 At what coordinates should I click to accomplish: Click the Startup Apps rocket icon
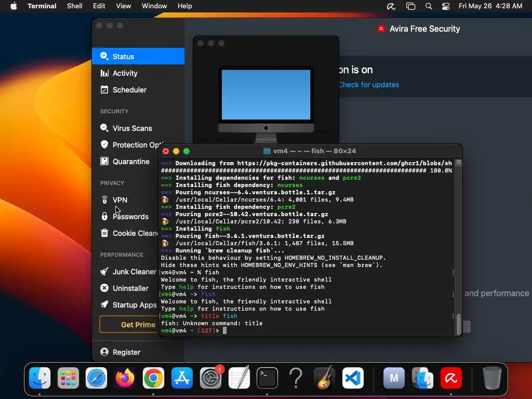point(104,304)
